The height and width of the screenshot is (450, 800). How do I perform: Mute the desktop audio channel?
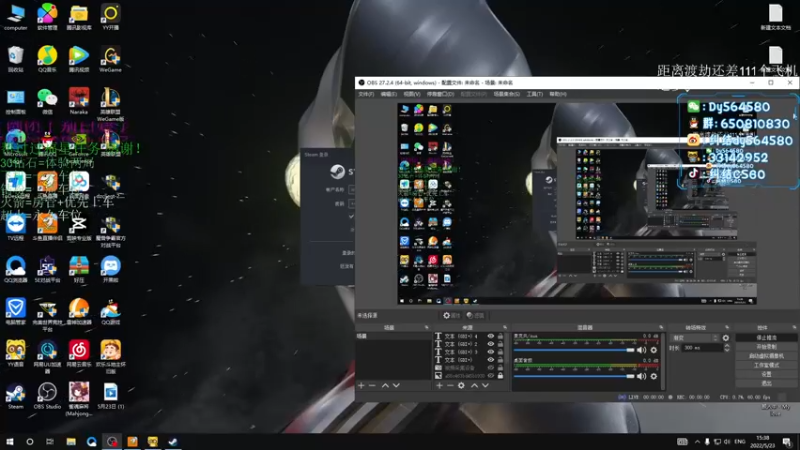(641, 376)
